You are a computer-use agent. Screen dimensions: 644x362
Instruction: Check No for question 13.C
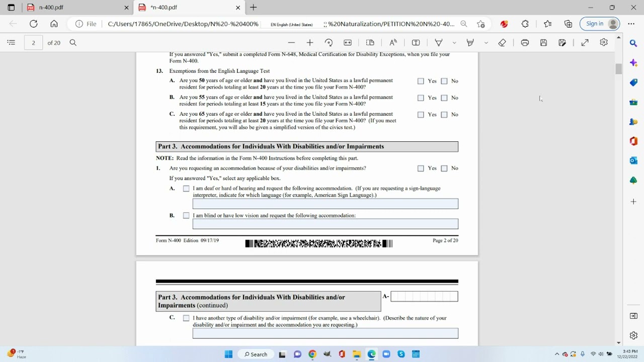(x=444, y=115)
